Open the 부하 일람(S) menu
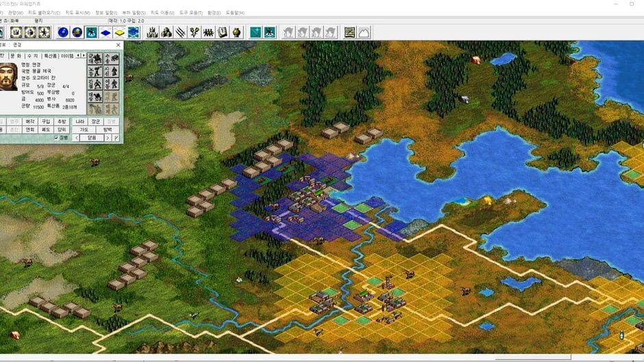This screenshot has height=362, width=644. tap(134, 13)
